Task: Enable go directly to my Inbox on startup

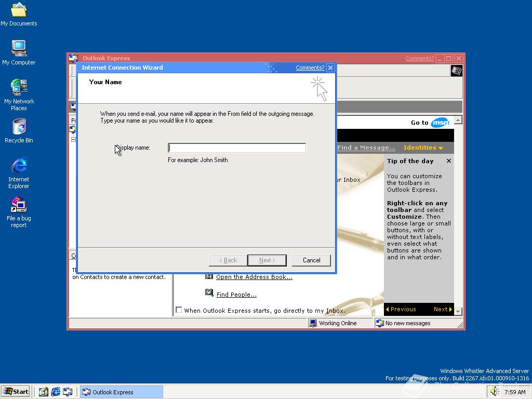Action: (179, 310)
